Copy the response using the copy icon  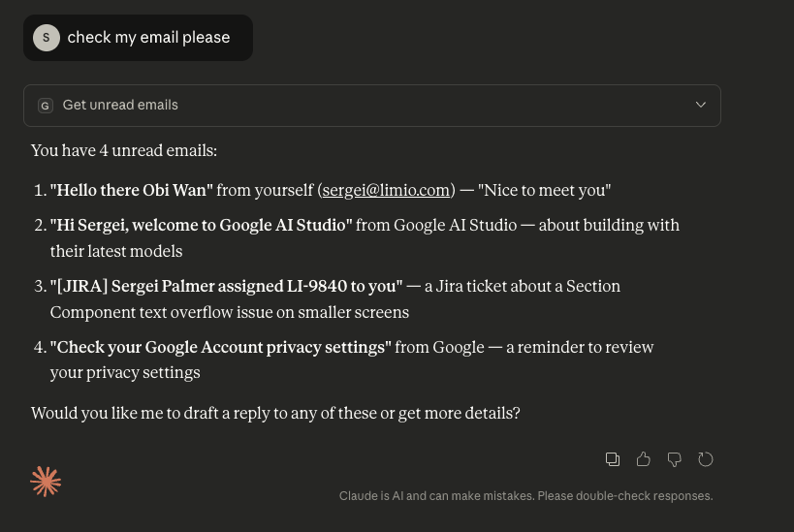(613, 459)
